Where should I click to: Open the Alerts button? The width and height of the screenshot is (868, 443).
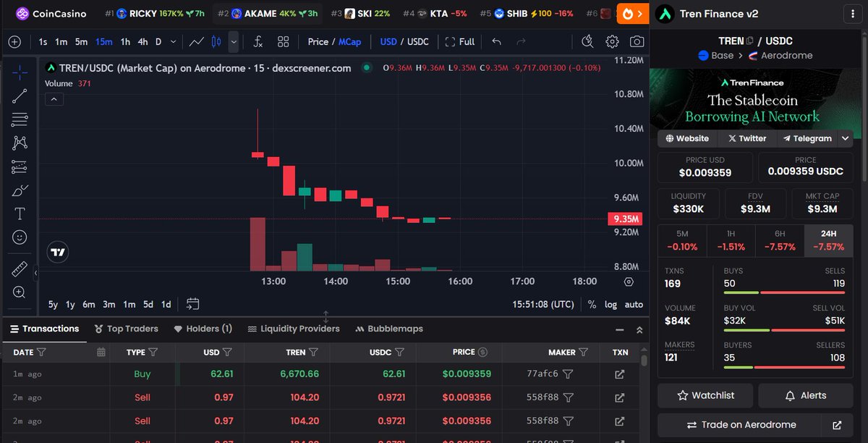(x=806, y=396)
